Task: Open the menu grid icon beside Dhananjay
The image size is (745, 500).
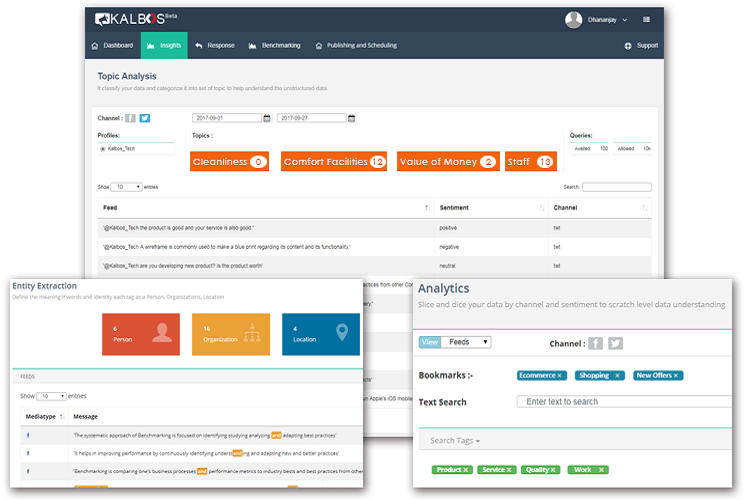Action: pos(646,19)
